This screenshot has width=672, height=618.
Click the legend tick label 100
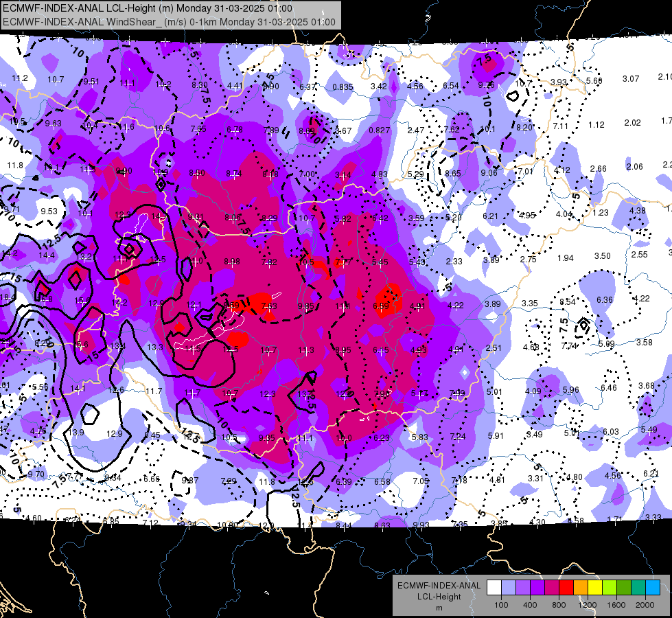[x=501, y=605]
